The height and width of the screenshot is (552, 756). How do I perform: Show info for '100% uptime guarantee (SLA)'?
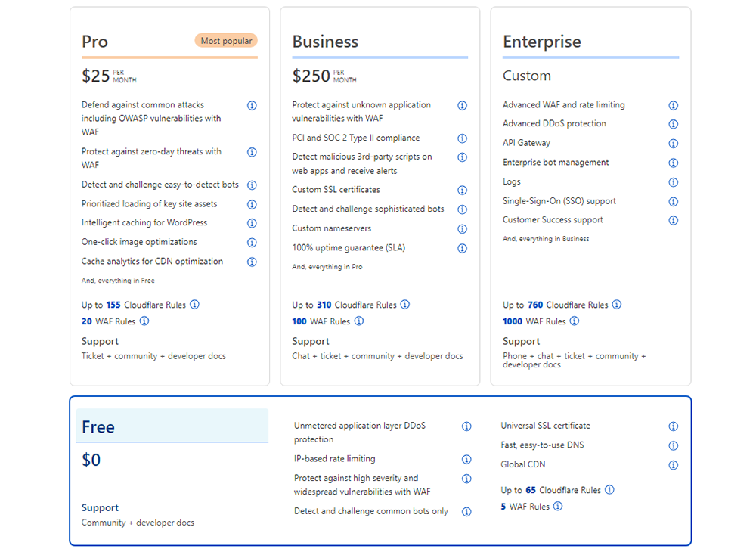click(x=462, y=248)
